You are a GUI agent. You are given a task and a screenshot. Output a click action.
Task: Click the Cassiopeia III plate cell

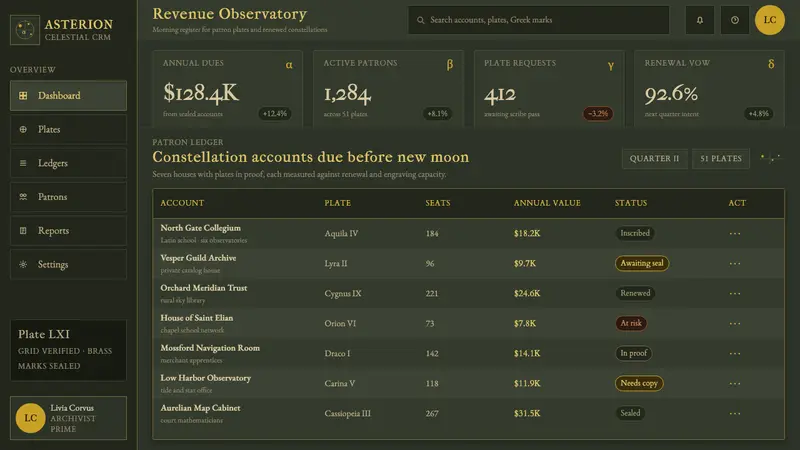[347, 414]
